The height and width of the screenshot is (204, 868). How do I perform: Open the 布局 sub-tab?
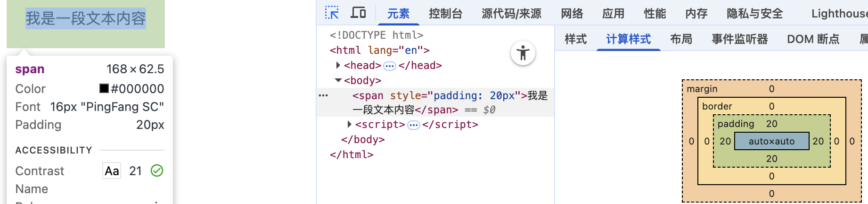[681, 39]
